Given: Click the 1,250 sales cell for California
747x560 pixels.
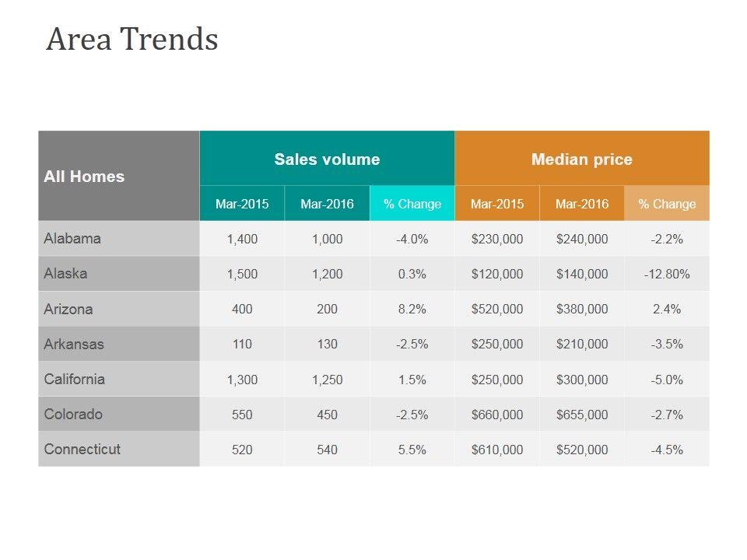Looking at the screenshot, I should point(327,380).
